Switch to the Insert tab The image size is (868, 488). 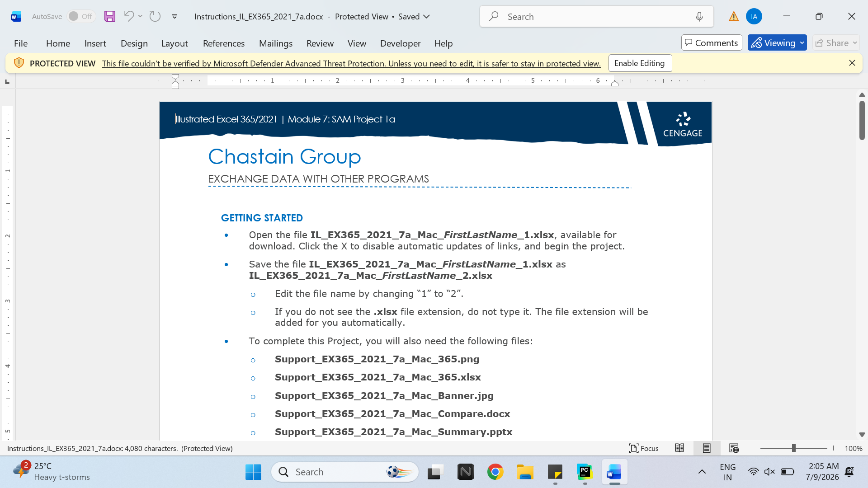(95, 43)
